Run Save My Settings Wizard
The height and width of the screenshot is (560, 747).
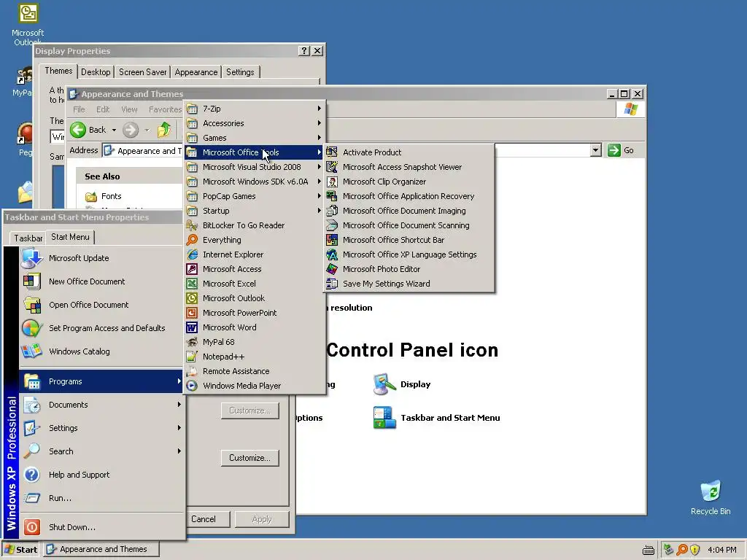coord(409,284)
